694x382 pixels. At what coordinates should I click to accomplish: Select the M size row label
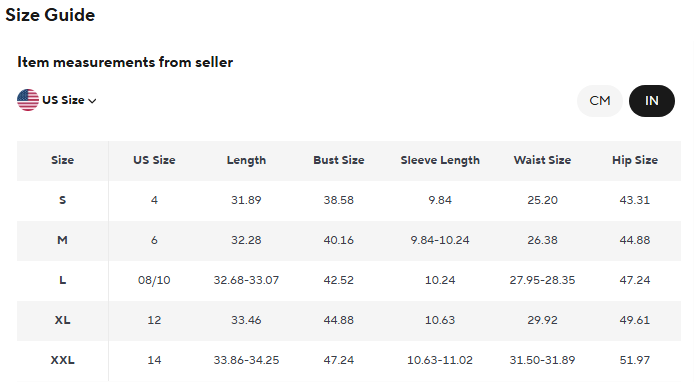point(62,240)
